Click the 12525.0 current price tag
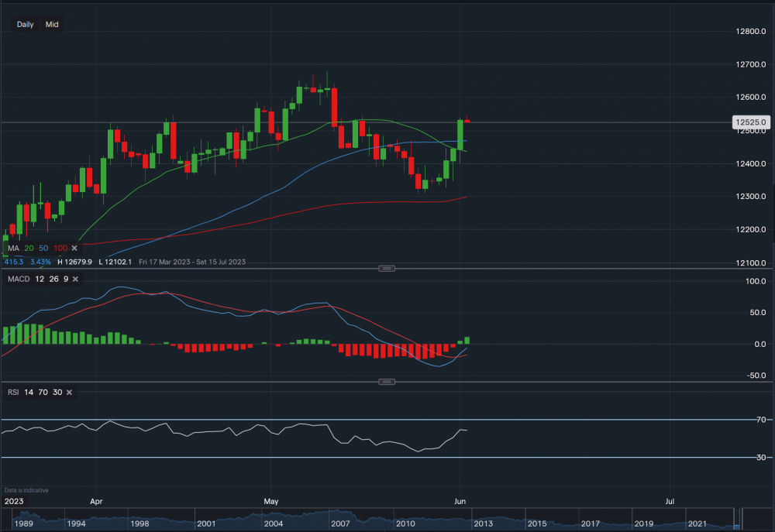This screenshot has height=532, width=775. click(x=750, y=122)
